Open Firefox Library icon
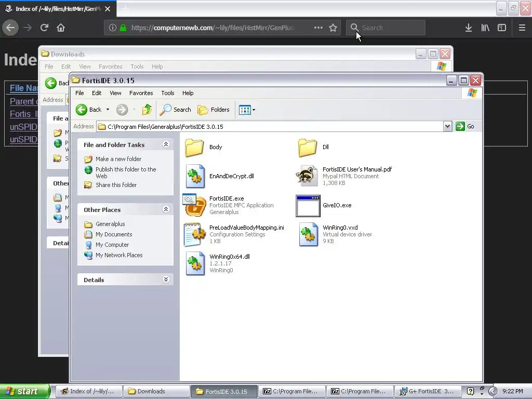This screenshot has width=532, height=399. coord(485,28)
